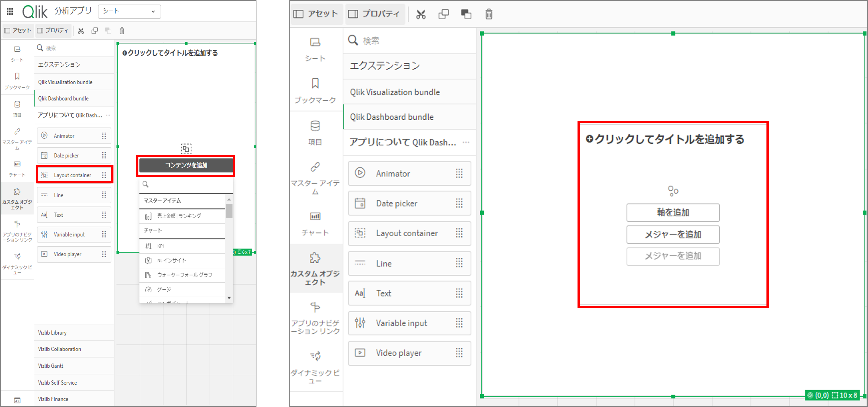Click Animator drag handle dots in right screenshot
The image size is (868, 407).
pos(459,174)
